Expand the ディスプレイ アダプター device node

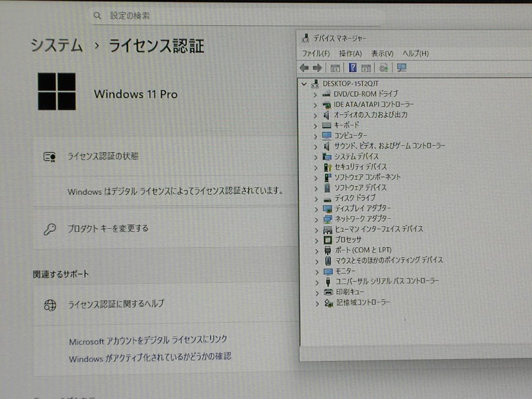coord(316,208)
